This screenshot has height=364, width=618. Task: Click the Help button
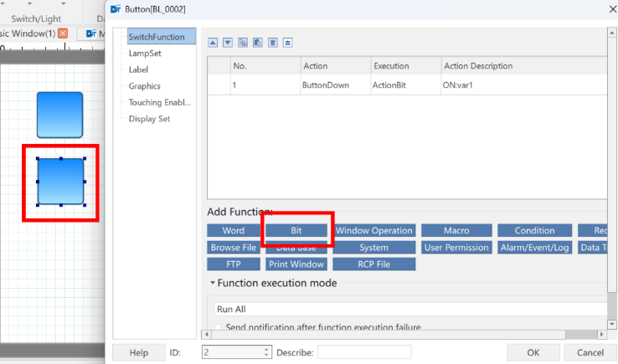tap(139, 352)
